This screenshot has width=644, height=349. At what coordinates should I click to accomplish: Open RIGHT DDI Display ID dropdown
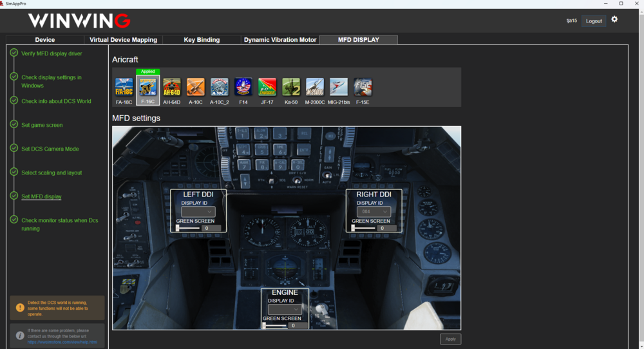click(374, 212)
